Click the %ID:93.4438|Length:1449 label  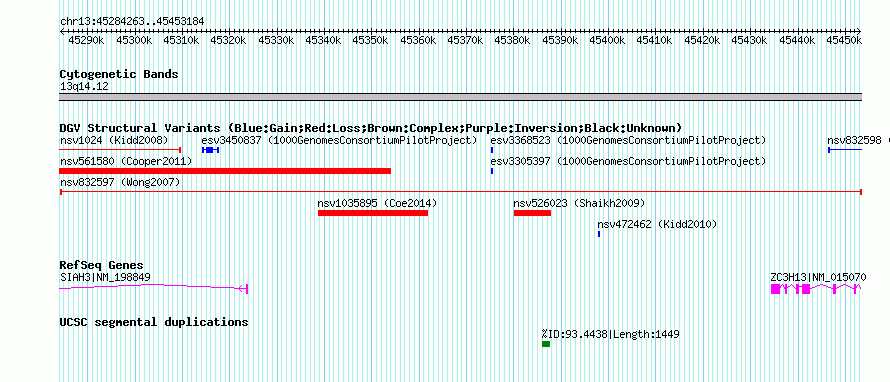pyautogui.click(x=610, y=334)
